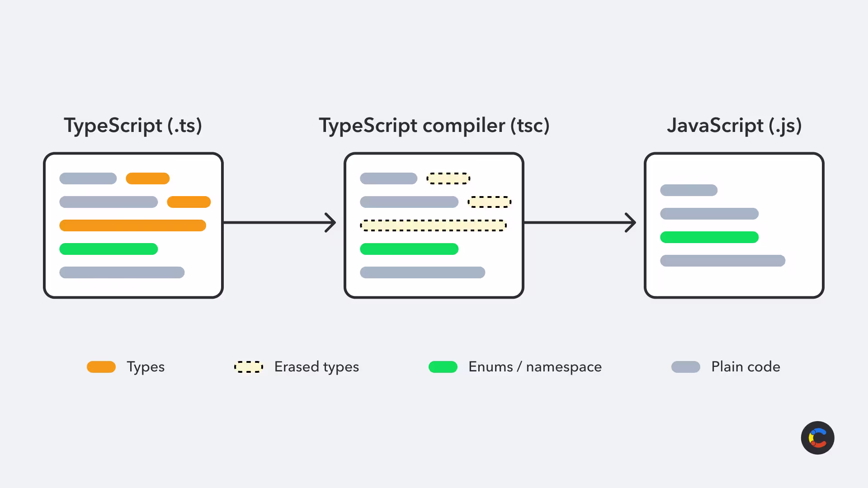
Task: Click the Contentful logo in the corner
Action: [x=817, y=438]
